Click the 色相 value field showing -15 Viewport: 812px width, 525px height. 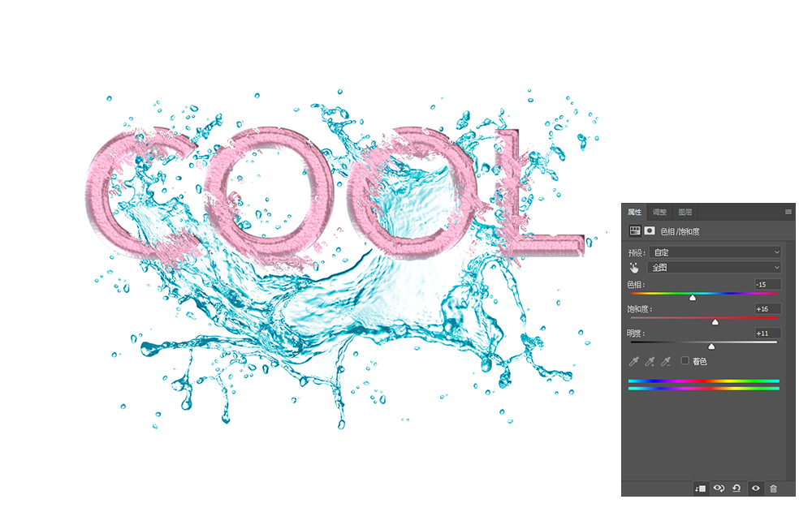pos(767,284)
